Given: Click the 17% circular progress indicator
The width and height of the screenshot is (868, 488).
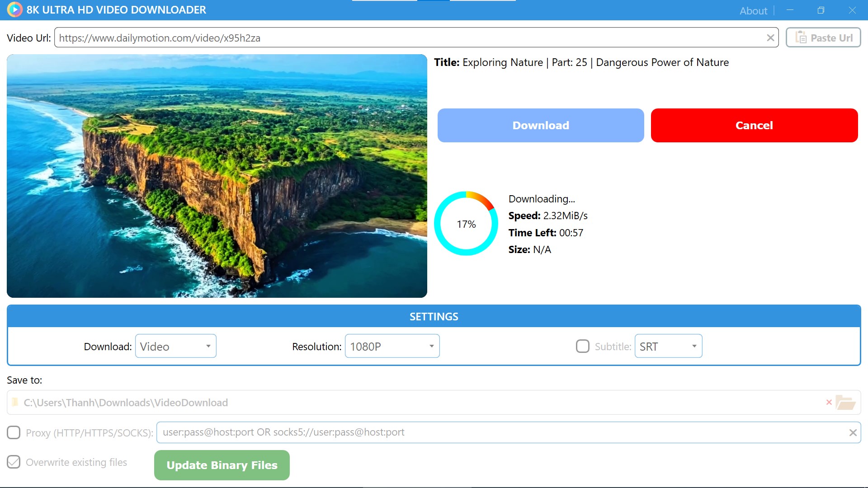Looking at the screenshot, I should (x=466, y=224).
